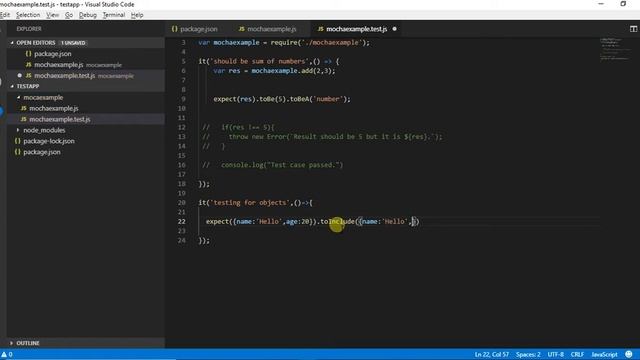640x360 pixels.
Task: Click the unsaved dot on mochaexample.test.js tab
Action: (x=394, y=29)
